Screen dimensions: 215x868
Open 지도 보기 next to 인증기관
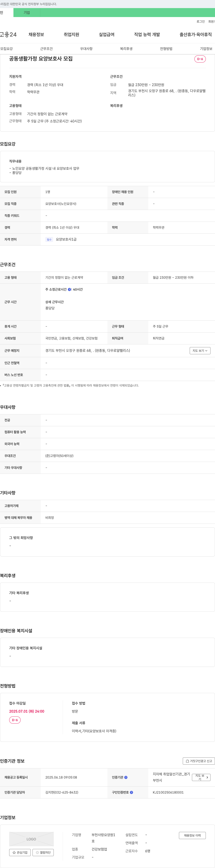[201, 777]
